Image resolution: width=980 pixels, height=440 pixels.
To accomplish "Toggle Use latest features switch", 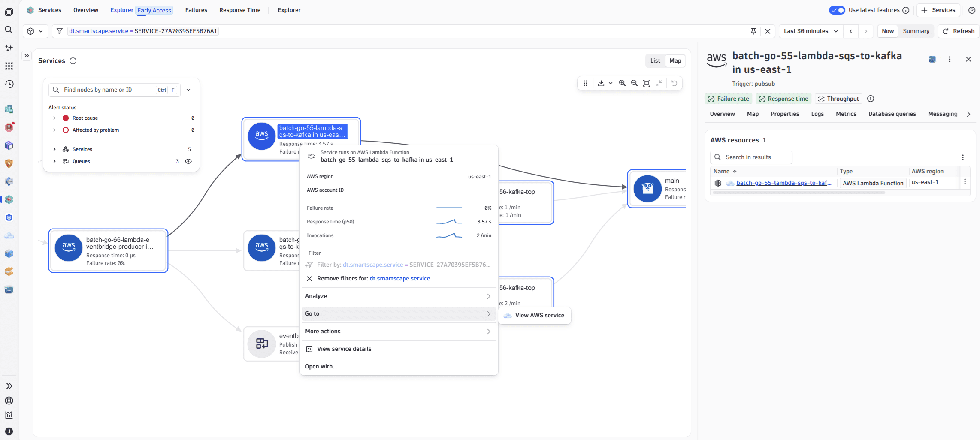I will point(837,10).
